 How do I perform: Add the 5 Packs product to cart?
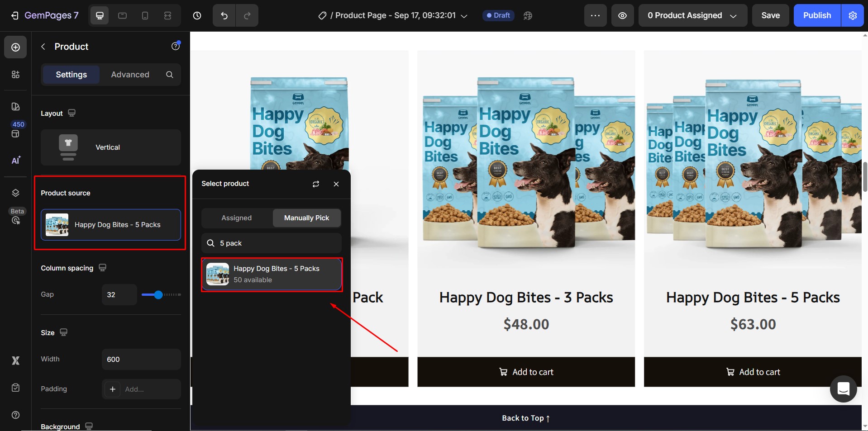(753, 372)
